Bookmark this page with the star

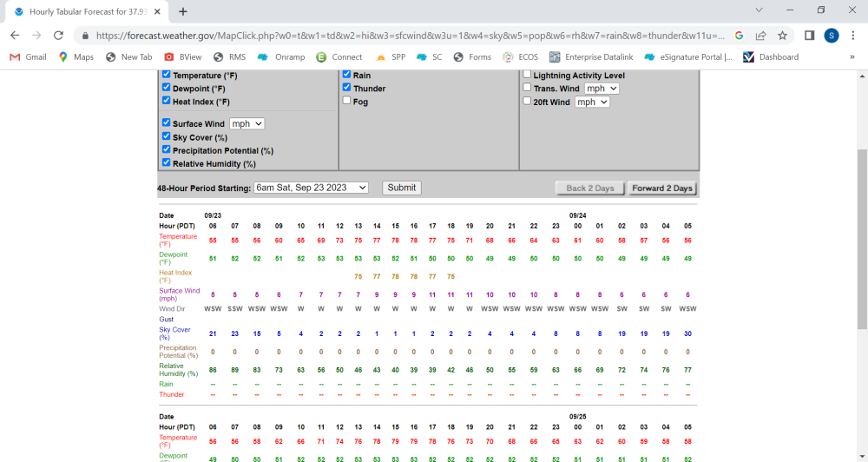782,36
